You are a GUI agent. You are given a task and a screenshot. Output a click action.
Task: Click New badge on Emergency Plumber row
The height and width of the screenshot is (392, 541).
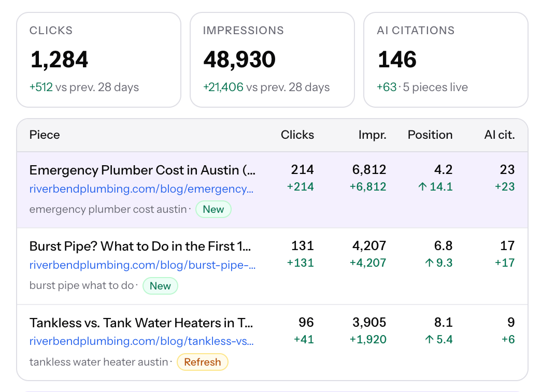point(213,209)
